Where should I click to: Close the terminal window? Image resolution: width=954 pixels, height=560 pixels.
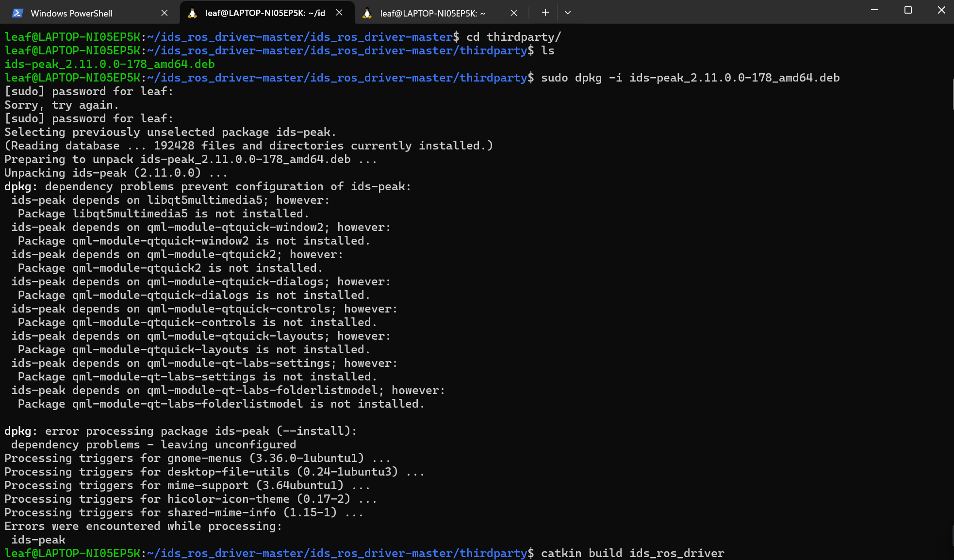coord(941,10)
